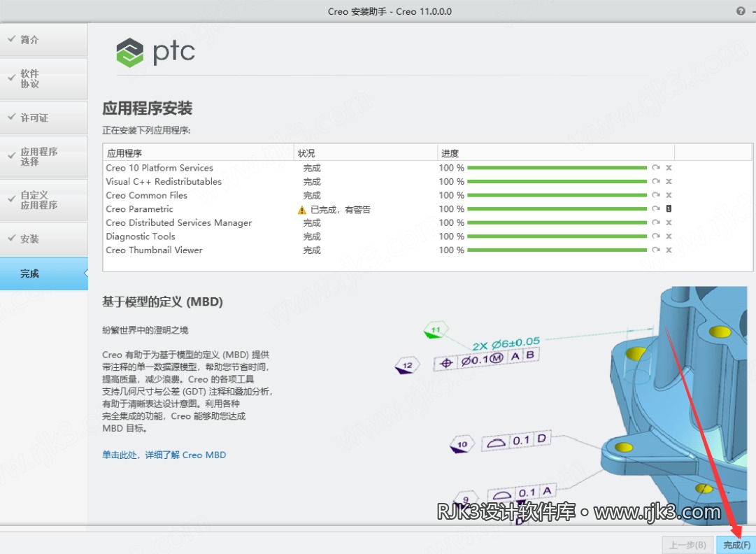Click the Creo 10 Platform Services progress bar

pos(557,168)
